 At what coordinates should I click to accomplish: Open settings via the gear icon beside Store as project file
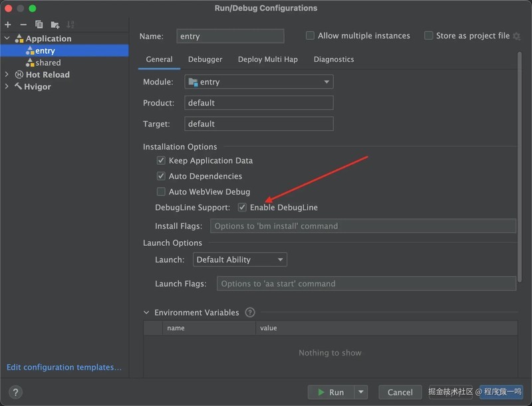click(x=517, y=36)
